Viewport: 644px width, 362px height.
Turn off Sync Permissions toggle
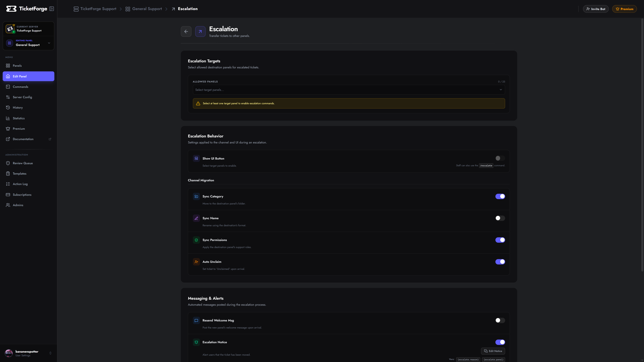click(500, 240)
